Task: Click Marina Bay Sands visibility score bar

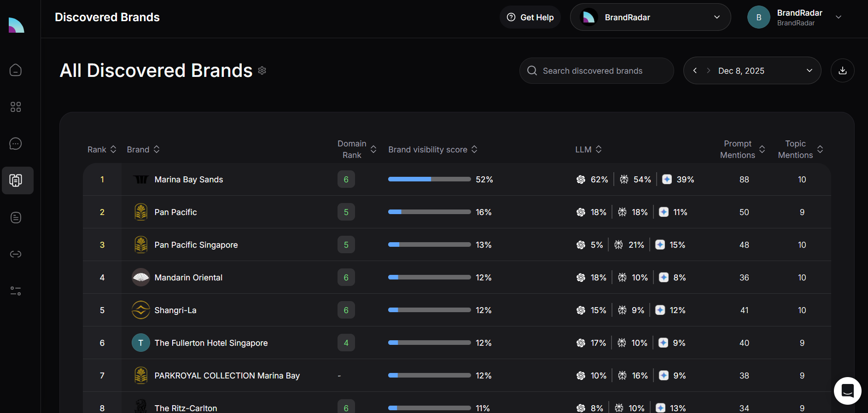Action: coord(429,180)
